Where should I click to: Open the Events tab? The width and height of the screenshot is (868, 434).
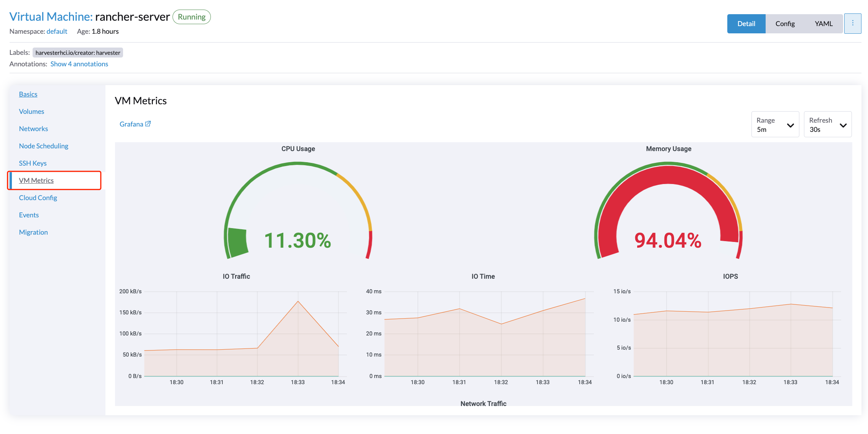click(x=29, y=215)
